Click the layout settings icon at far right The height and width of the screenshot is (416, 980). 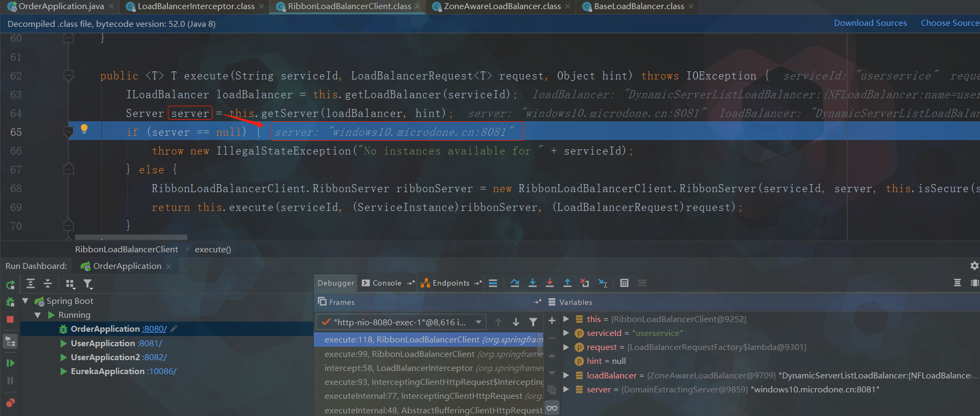tap(975, 283)
